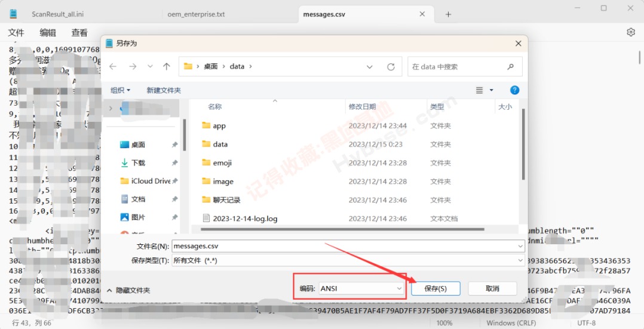
Task: Click 行 43, 列 66 status
Action: (32, 323)
